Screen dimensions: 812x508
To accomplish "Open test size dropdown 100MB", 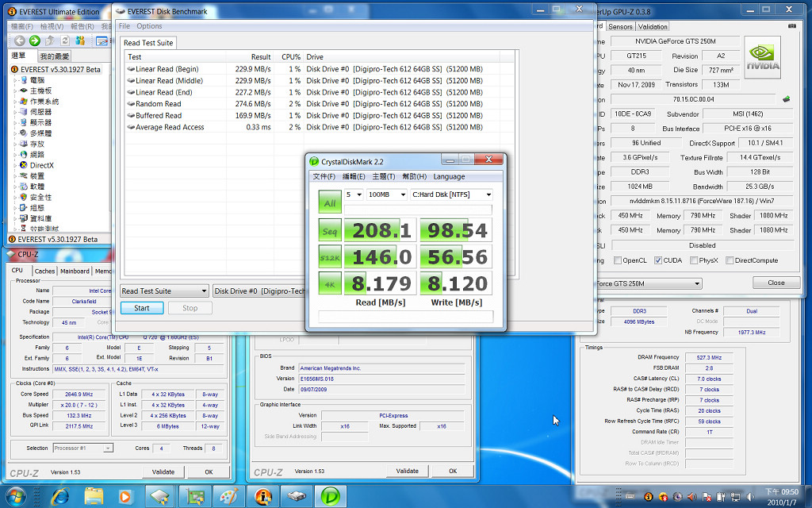I will click(386, 194).
